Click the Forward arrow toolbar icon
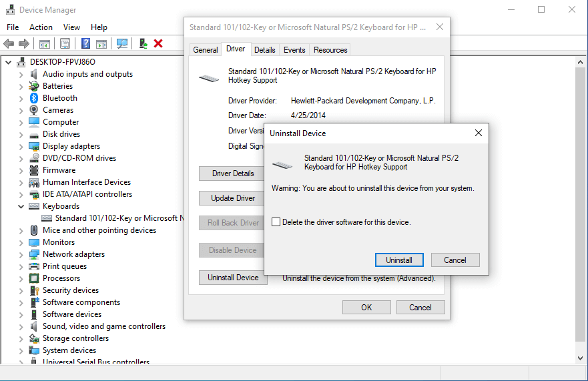Image resolution: width=588 pixels, height=381 pixels. pyautogui.click(x=24, y=44)
